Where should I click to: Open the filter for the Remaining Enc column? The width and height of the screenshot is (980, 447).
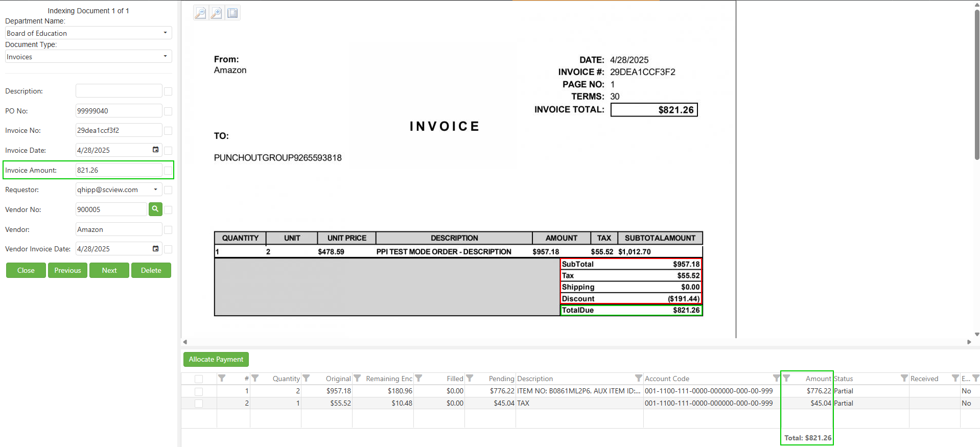(x=357, y=378)
